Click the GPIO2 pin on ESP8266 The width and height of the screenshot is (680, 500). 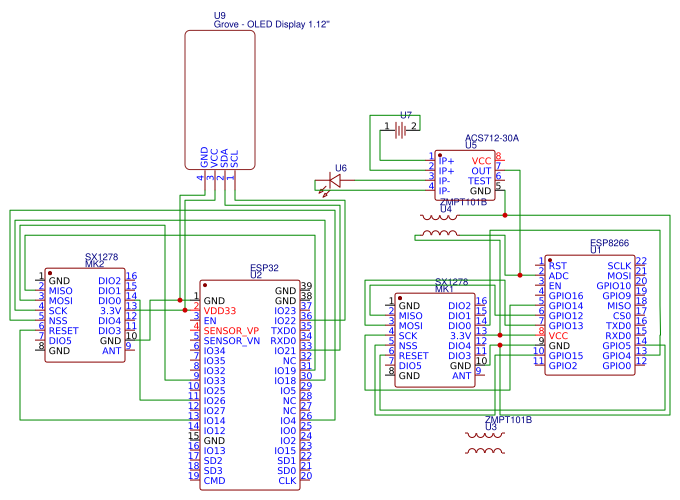(563, 366)
